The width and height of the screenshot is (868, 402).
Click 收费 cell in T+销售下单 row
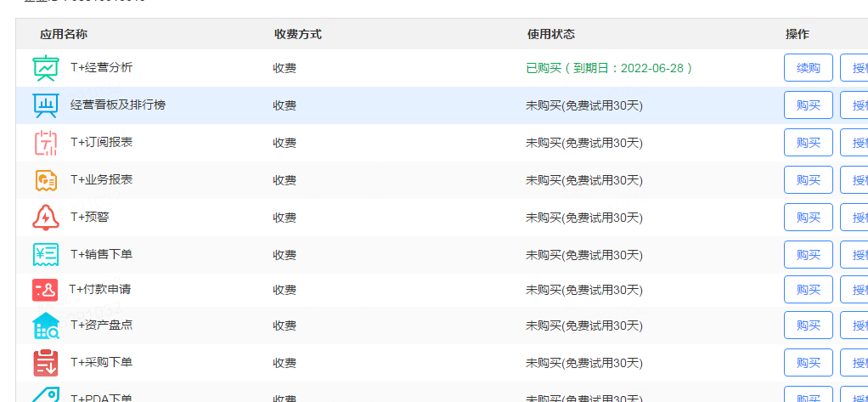(x=285, y=255)
